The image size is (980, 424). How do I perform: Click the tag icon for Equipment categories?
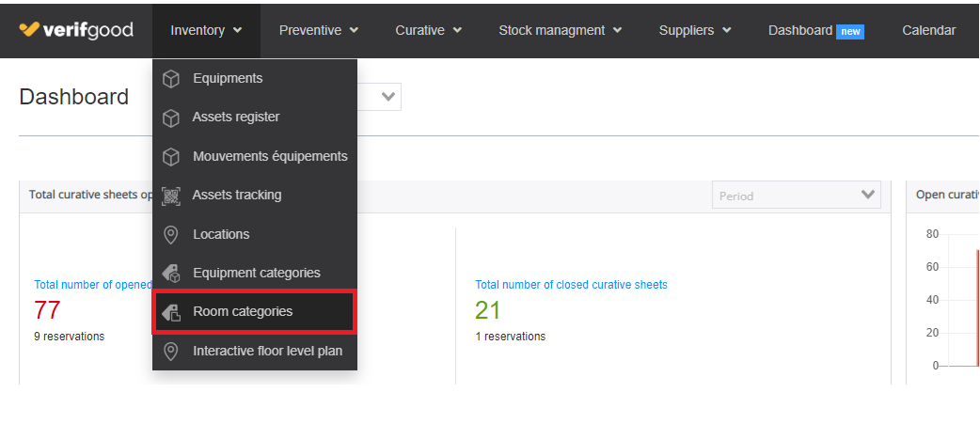click(x=170, y=274)
